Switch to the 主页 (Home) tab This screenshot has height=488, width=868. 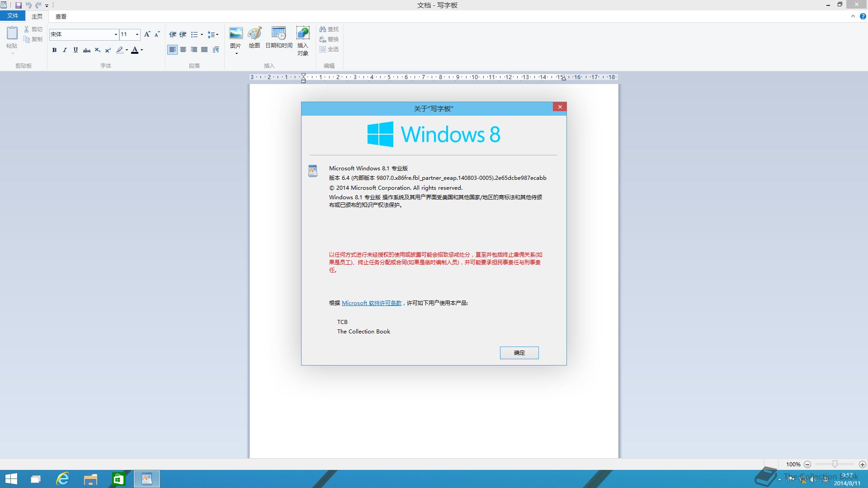(x=37, y=16)
